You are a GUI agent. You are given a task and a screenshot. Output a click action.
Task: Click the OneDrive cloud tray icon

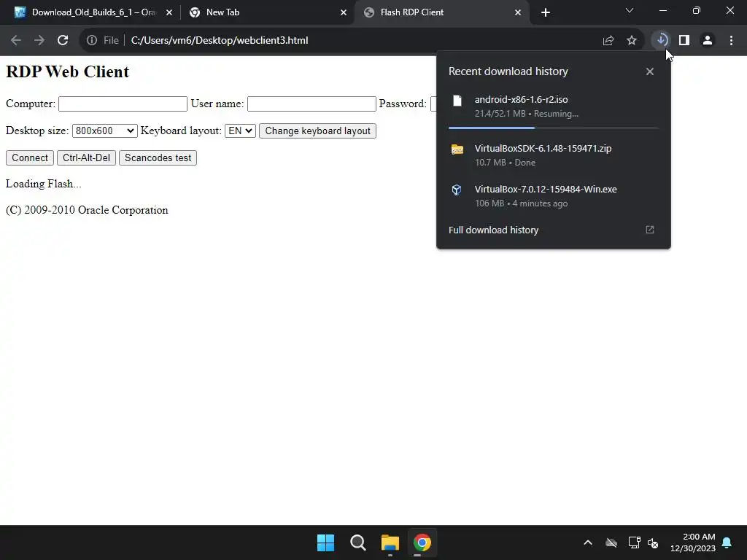pyautogui.click(x=611, y=542)
